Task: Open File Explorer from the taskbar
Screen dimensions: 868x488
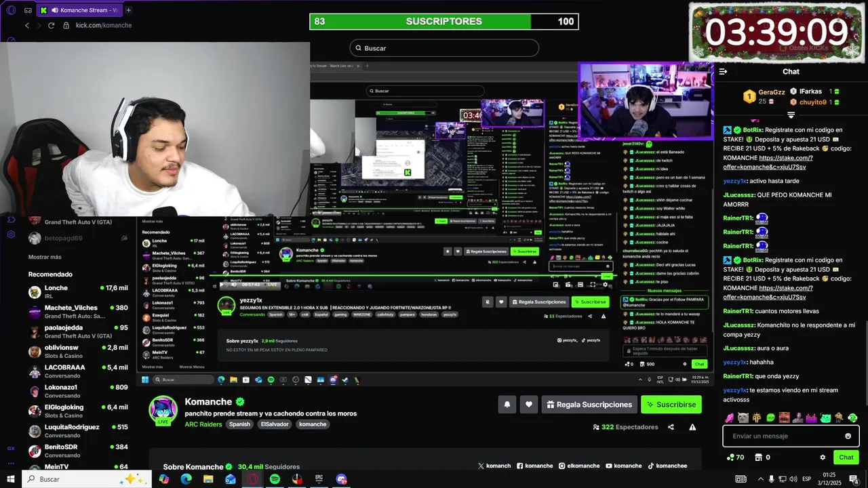Action: click(208, 479)
